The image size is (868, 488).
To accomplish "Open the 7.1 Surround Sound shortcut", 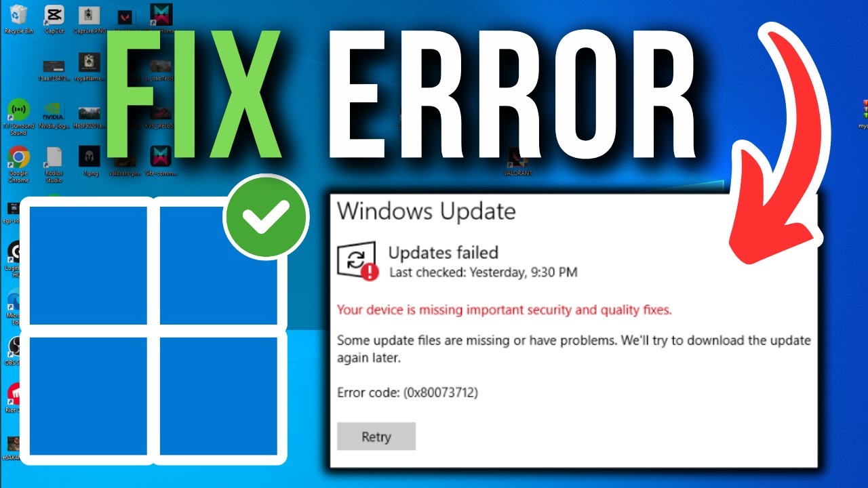I will (18, 117).
